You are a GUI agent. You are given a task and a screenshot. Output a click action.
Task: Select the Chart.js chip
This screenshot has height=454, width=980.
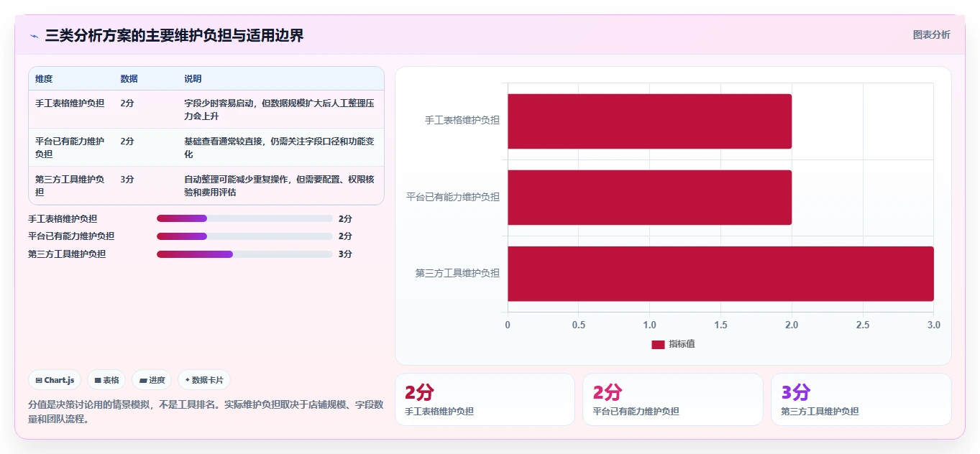pyautogui.click(x=55, y=380)
